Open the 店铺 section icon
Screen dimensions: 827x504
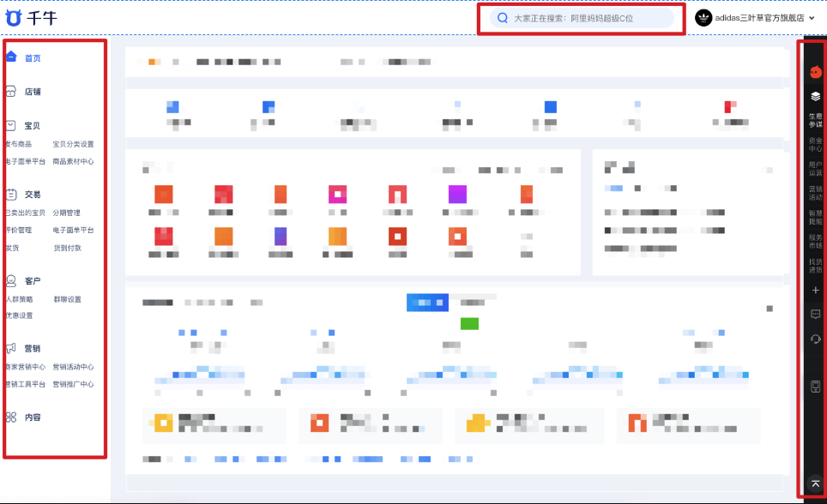[11, 92]
